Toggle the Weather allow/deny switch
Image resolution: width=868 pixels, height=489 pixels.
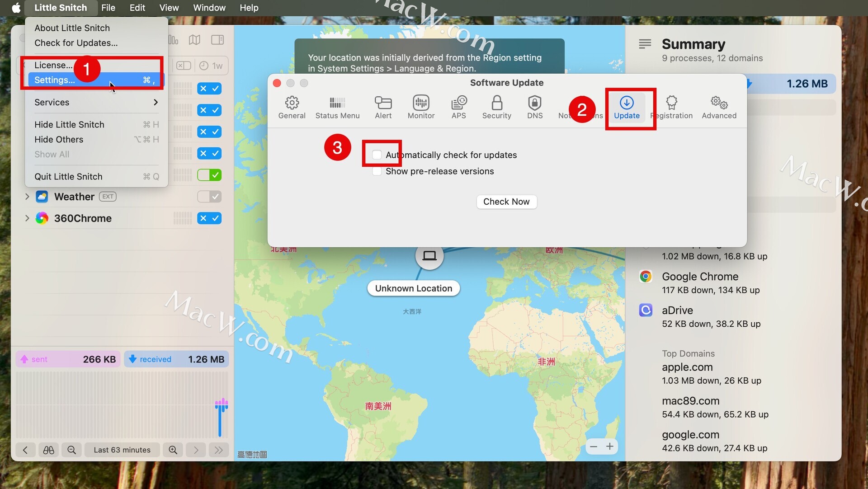209,197
